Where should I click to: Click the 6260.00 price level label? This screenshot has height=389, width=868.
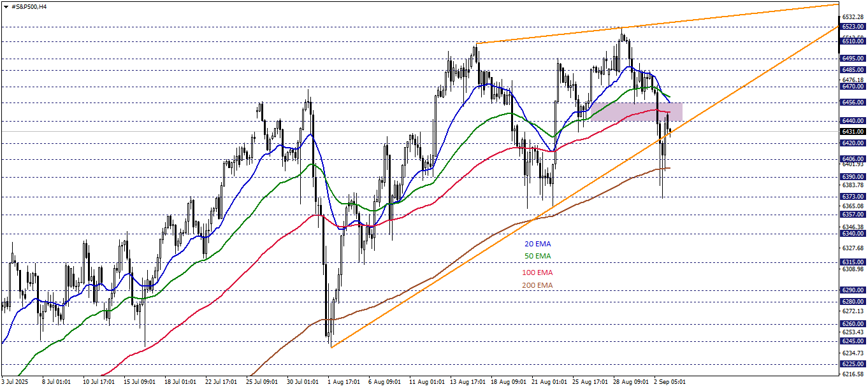point(853,324)
